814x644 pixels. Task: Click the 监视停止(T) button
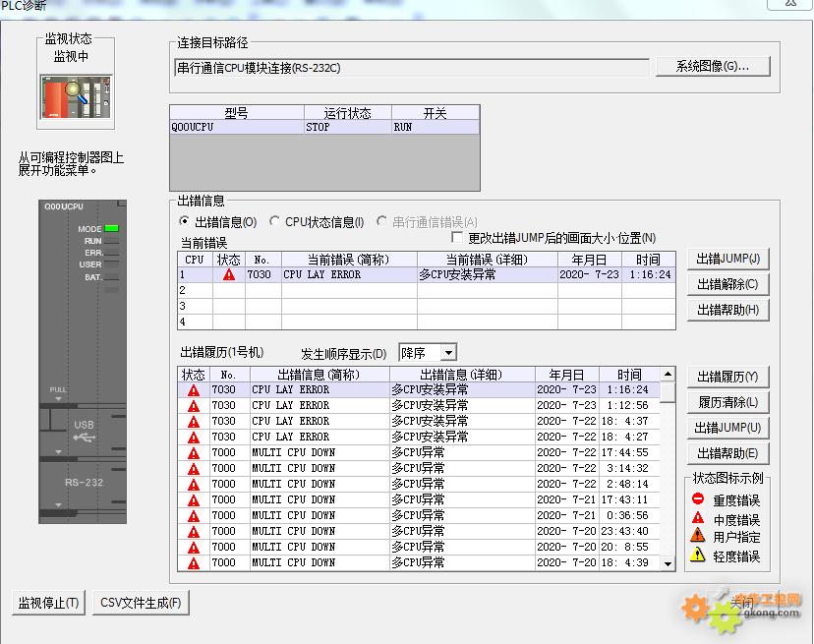48,603
